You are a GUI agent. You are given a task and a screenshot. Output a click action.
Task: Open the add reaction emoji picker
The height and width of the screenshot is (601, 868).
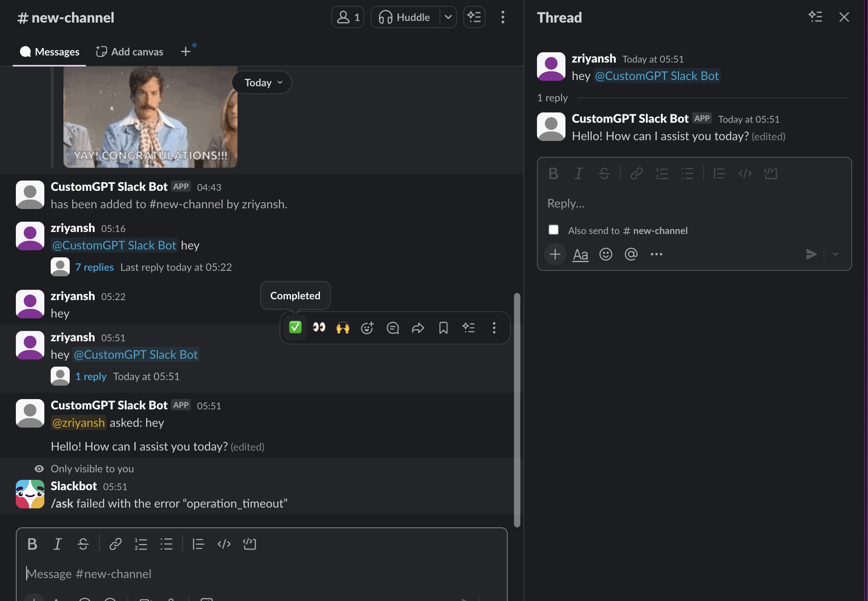(367, 327)
